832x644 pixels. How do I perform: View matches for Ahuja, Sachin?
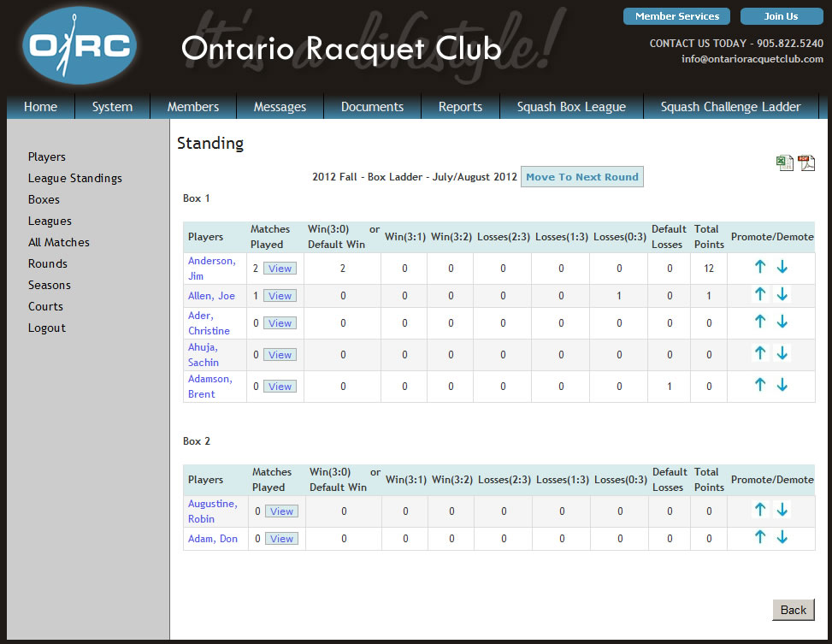click(280, 355)
